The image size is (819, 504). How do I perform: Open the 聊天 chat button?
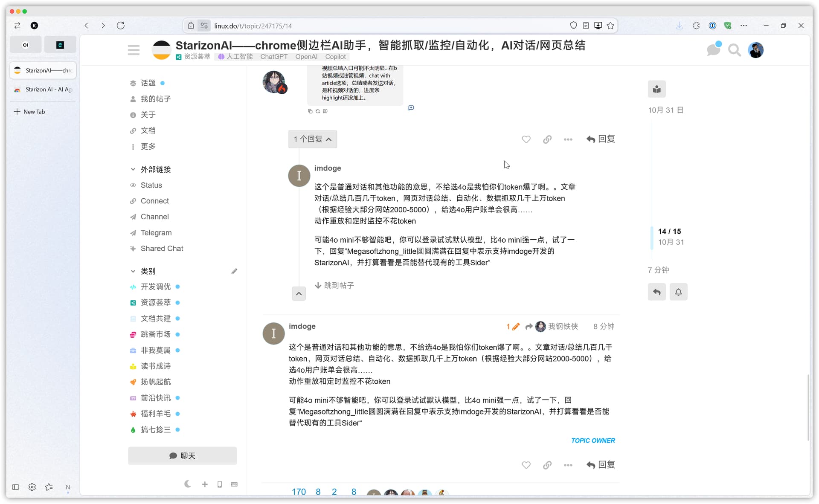coord(182,456)
